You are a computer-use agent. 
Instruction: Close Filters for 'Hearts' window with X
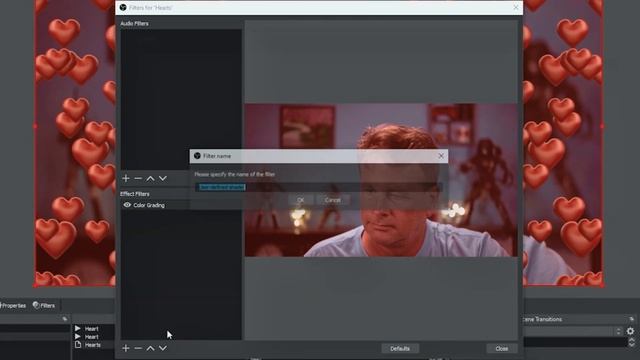coord(516,7)
